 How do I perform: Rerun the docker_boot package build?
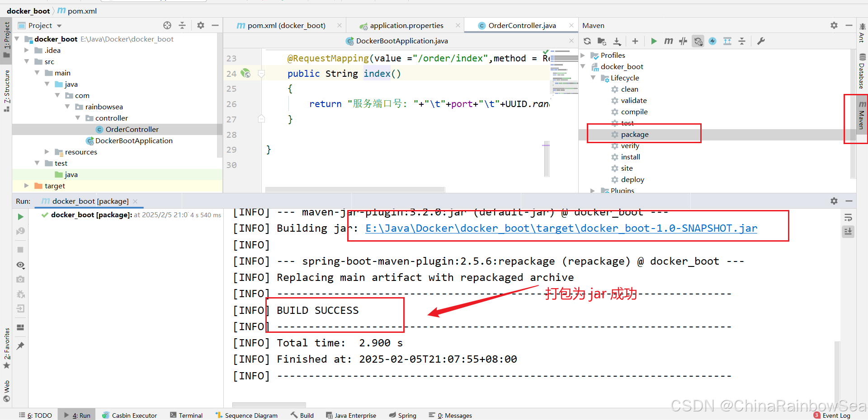[x=20, y=217]
